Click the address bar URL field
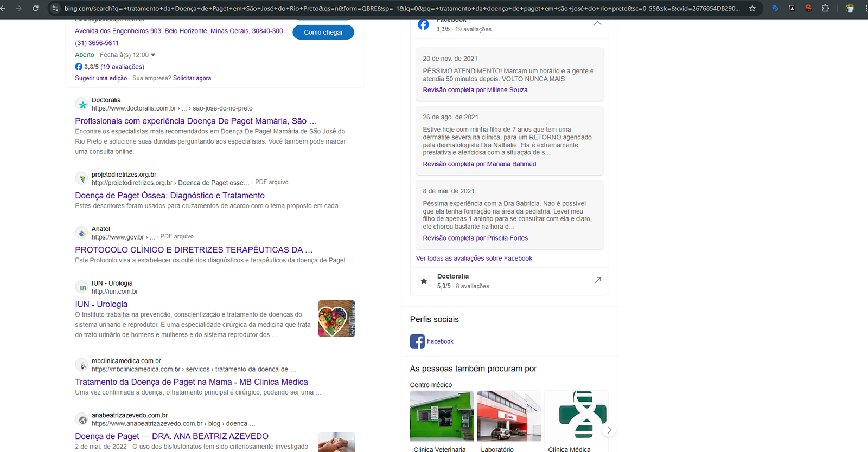The width and height of the screenshot is (868, 452). point(401,8)
